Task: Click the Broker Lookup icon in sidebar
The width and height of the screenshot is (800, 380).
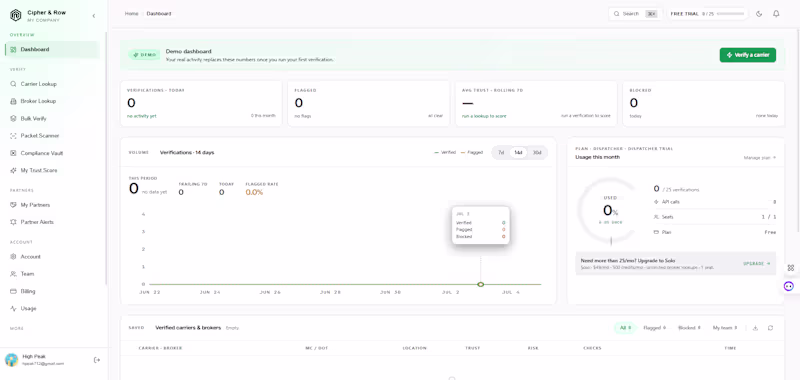Action: tap(13, 102)
